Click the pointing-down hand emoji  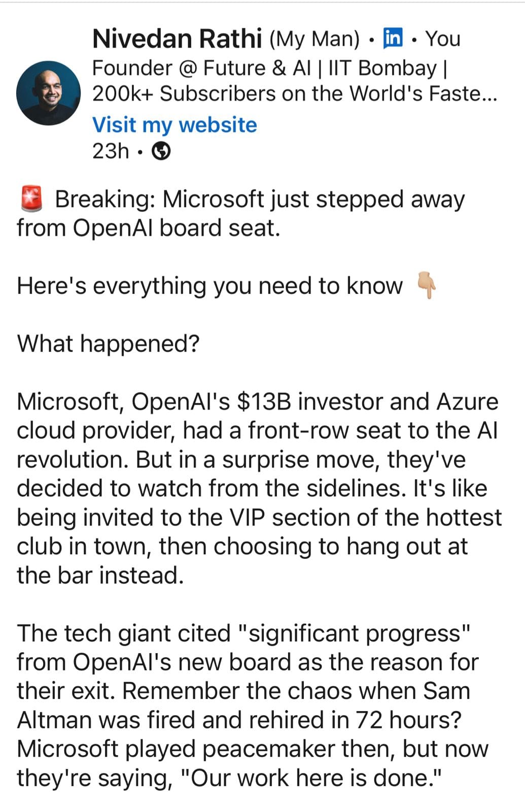pos(426,285)
